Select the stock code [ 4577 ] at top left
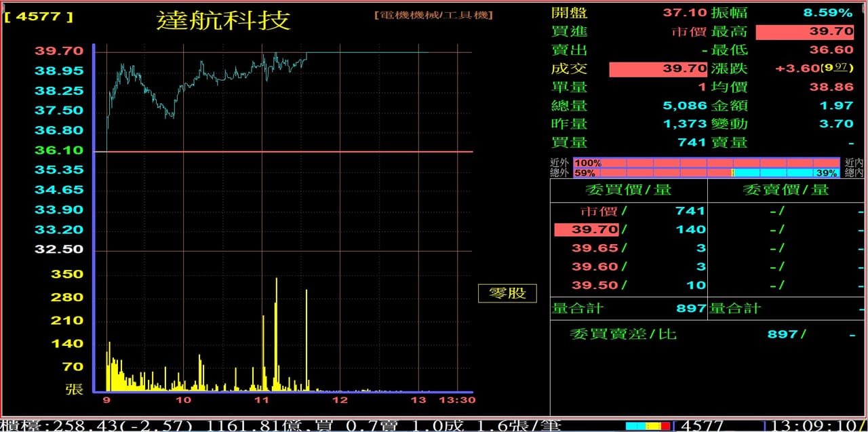Screen dimensions: 868x432 point(39,16)
